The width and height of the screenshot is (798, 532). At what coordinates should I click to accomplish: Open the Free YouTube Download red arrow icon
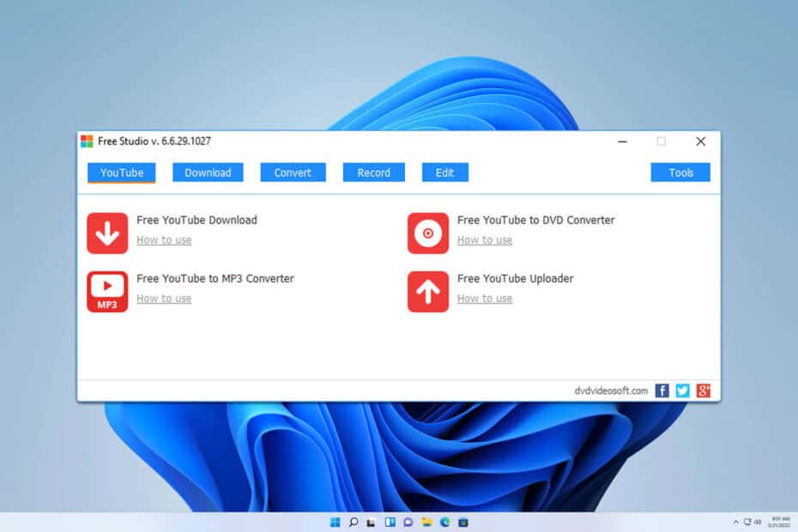(x=107, y=233)
